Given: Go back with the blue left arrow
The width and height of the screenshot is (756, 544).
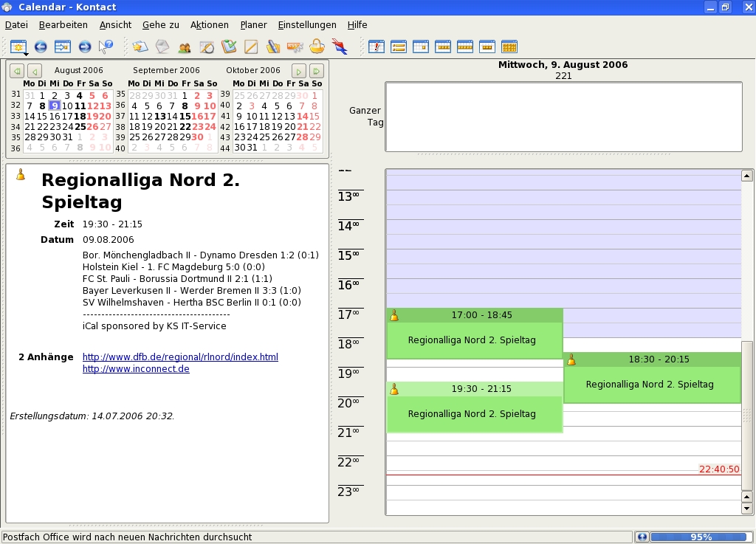Looking at the screenshot, I should click(x=41, y=47).
